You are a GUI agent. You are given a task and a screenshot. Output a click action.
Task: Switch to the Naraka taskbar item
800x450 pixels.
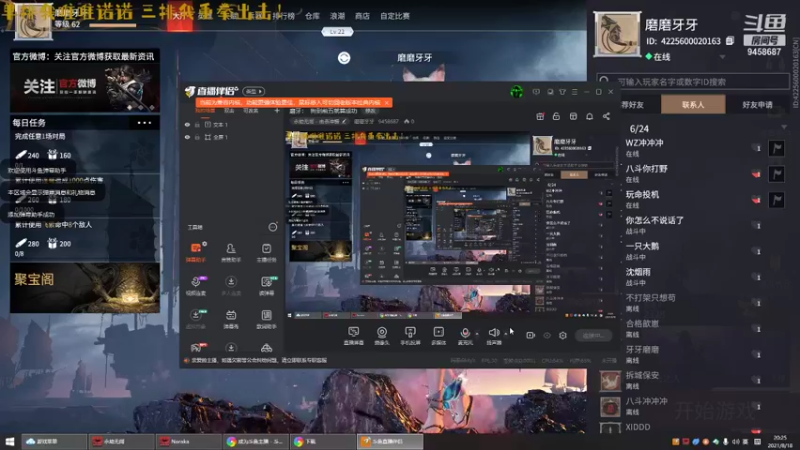(188, 441)
